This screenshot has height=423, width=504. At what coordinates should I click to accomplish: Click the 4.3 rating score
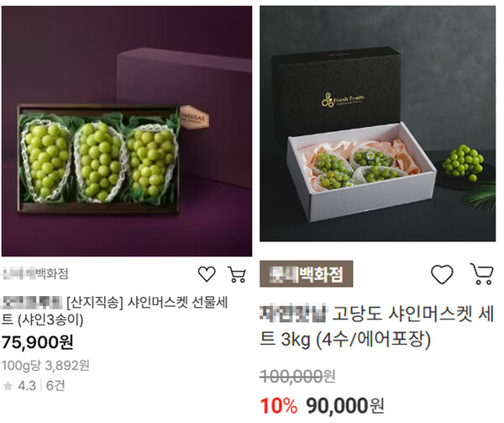tap(27, 386)
